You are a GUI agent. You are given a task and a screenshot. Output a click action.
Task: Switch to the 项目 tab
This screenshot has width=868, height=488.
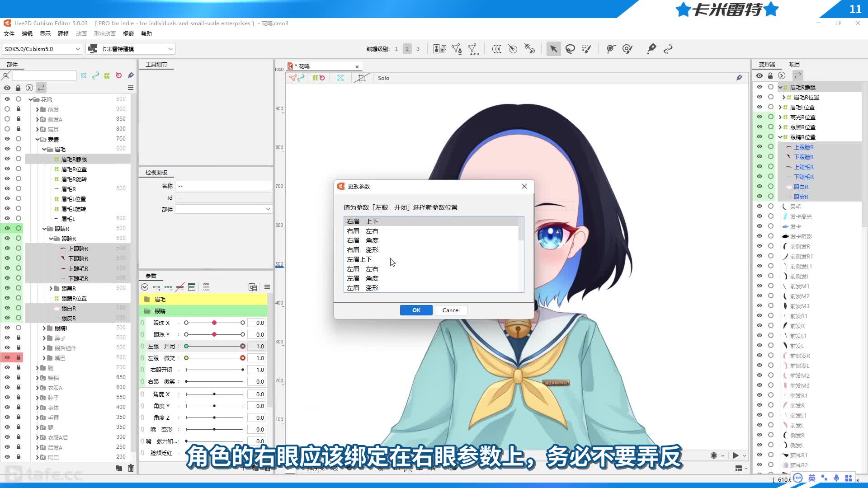click(x=794, y=64)
